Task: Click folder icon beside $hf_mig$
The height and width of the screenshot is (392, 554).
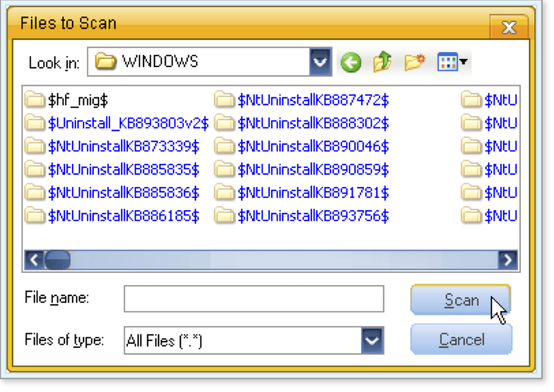Action: coord(35,100)
